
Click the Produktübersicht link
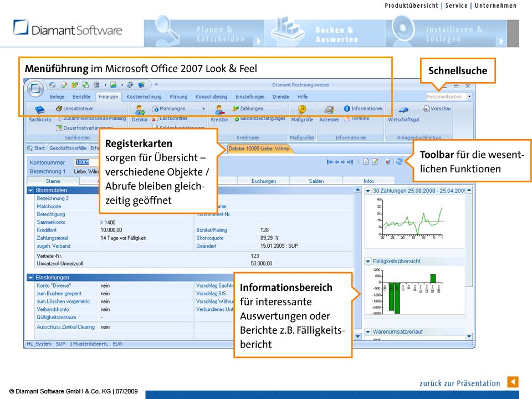point(411,6)
